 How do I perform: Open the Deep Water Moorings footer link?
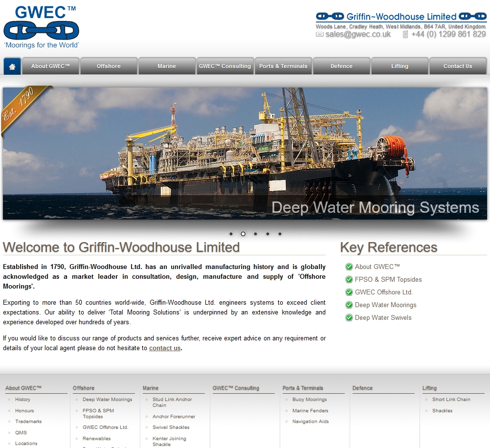pos(108,400)
